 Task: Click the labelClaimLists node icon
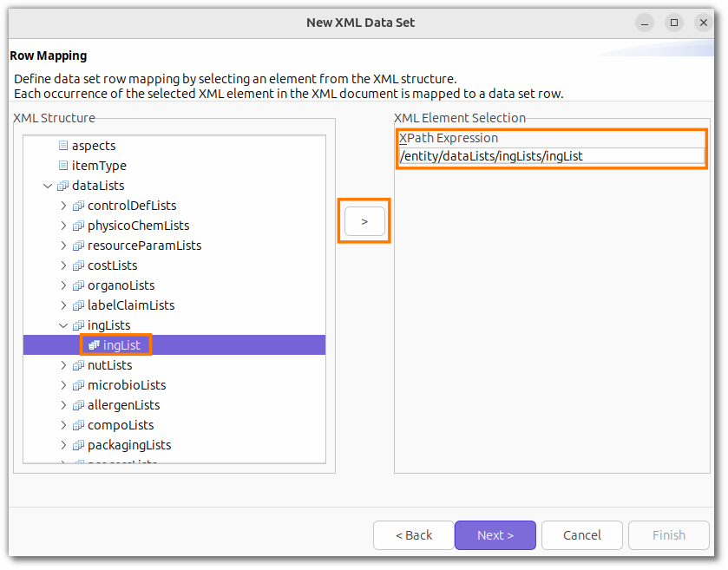click(78, 305)
